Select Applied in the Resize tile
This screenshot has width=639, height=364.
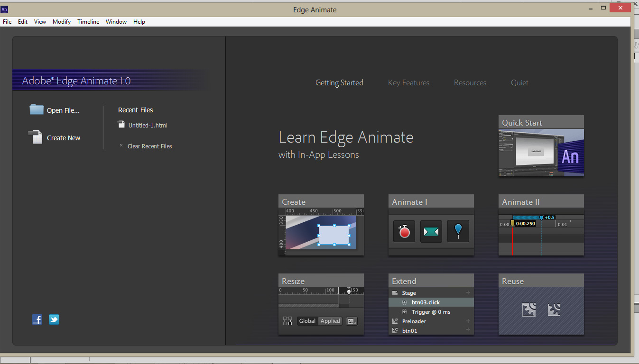[x=330, y=321]
